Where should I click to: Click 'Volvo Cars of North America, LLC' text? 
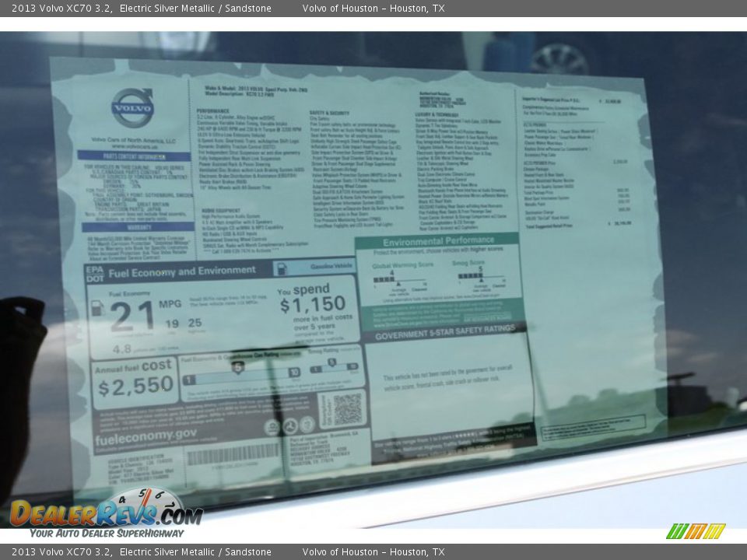pyautogui.click(x=133, y=141)
